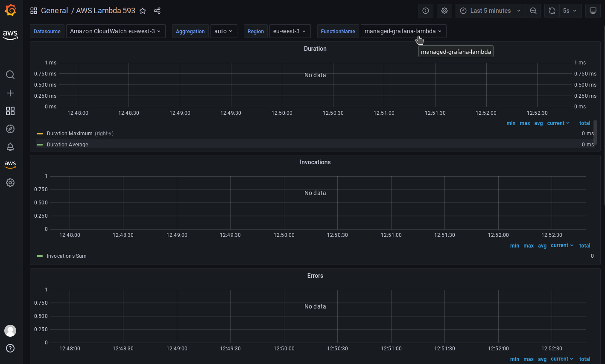605x364 pixels.
Task: Sort Duration legend by max column
Action: pos(525,123)
